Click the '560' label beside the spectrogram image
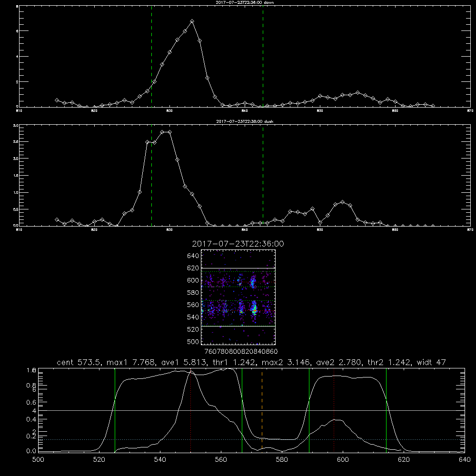Screen dimensions: 476x476 (193, 305)
